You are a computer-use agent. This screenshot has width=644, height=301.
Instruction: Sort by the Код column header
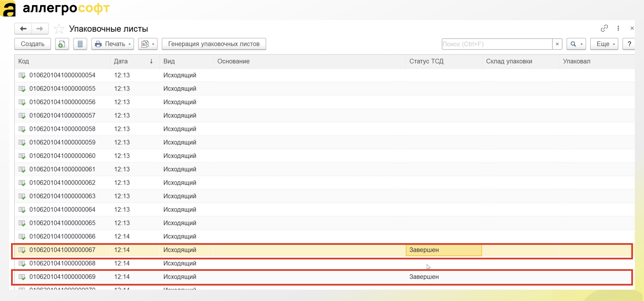pos(62,61)
